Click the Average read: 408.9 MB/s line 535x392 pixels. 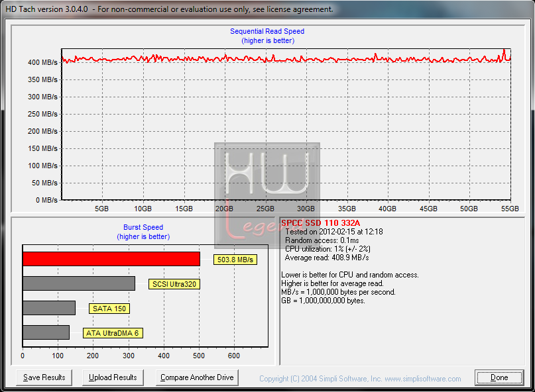(x=327, y=258)
